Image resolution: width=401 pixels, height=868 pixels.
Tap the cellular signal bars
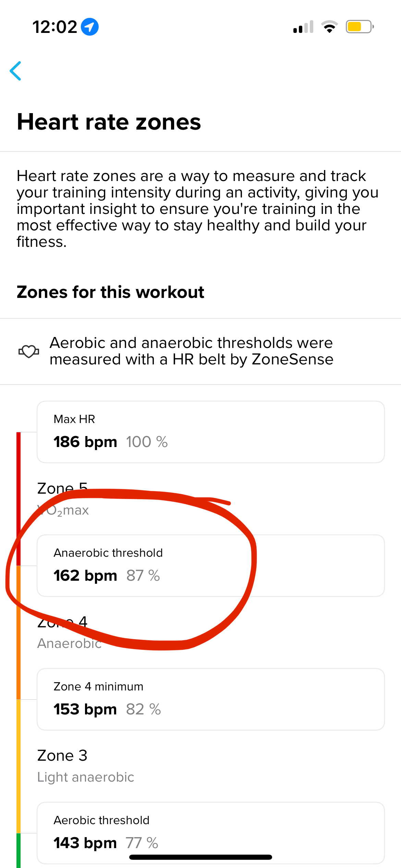[x=303, y=27]
